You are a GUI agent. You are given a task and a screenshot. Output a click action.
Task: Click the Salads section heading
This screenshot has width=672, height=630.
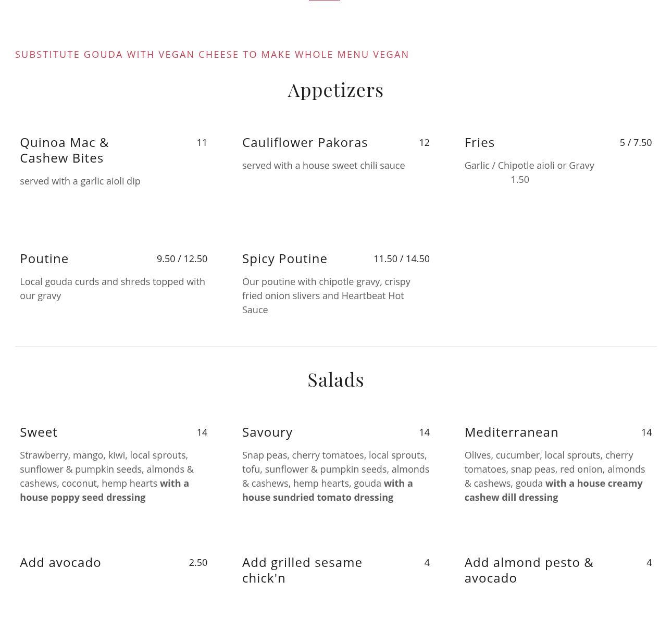point(335,380)
